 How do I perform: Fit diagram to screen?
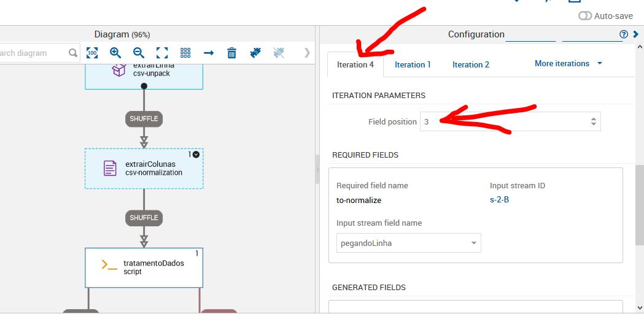(162, 53)
